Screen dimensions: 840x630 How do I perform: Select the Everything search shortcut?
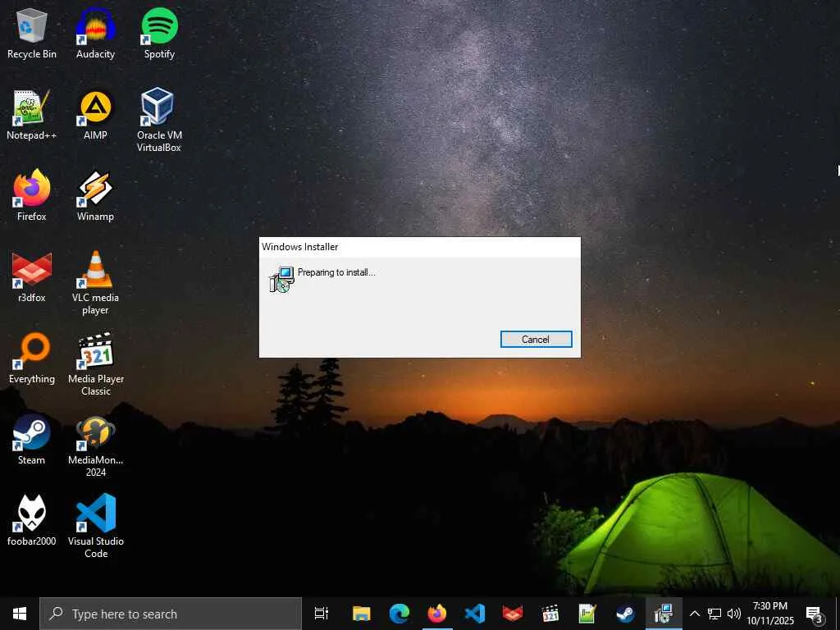click(32, 358)
